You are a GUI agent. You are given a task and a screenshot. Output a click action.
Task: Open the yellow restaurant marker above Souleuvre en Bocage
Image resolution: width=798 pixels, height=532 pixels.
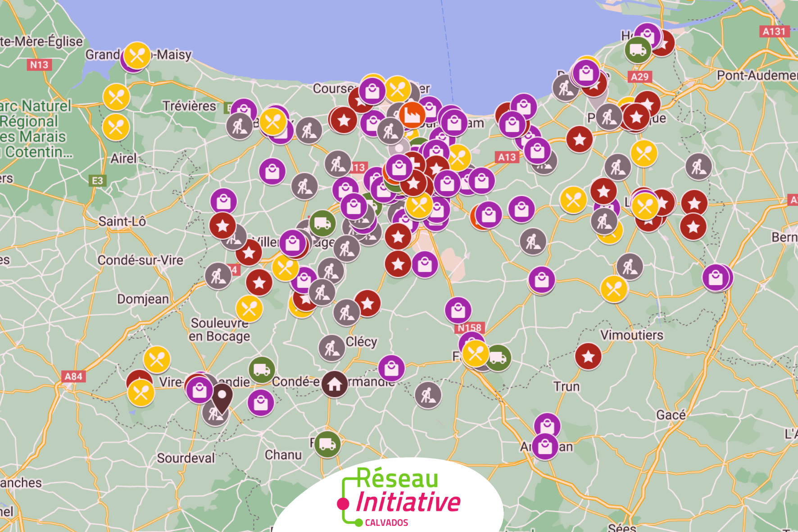249,309
